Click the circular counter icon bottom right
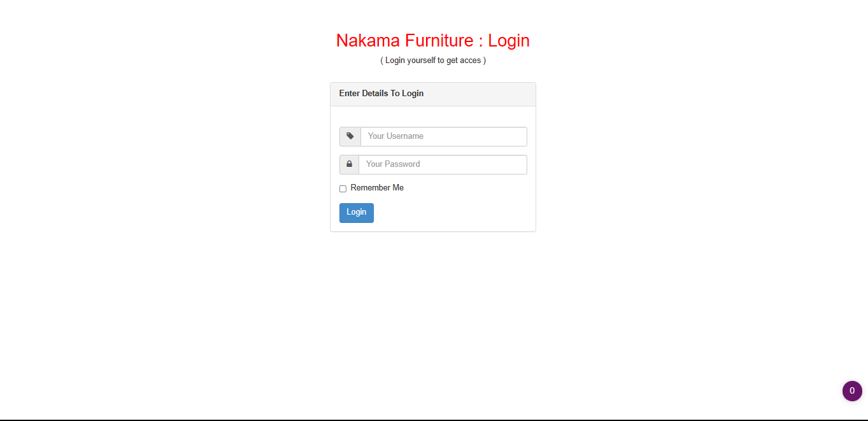868x421 pixels. [852, 391]
